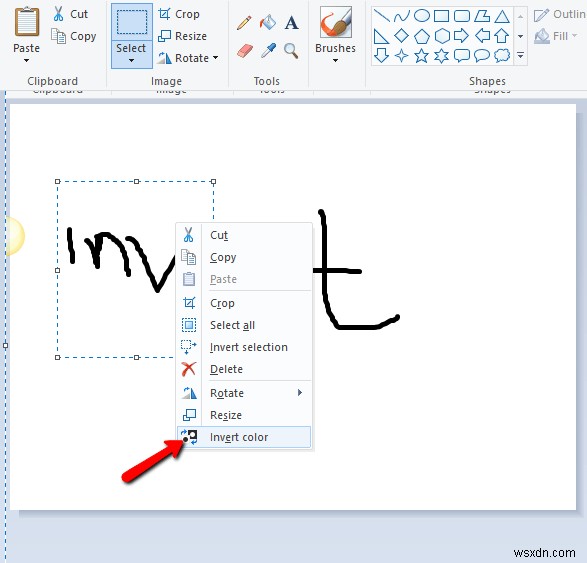
Task: Click Copy in the ribbon Clipboard group
Action: pyautogui.click(x=74, y=36)
